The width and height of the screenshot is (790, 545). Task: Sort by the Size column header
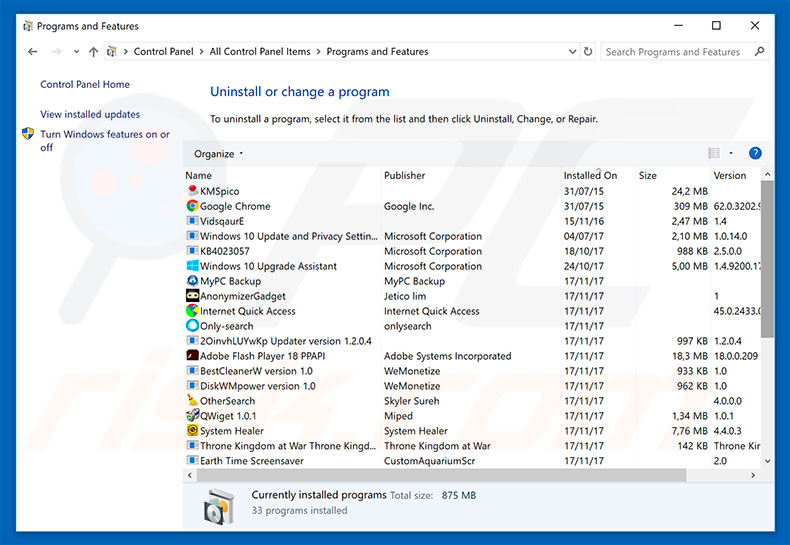pyautogui.click(x=673, y=175)
